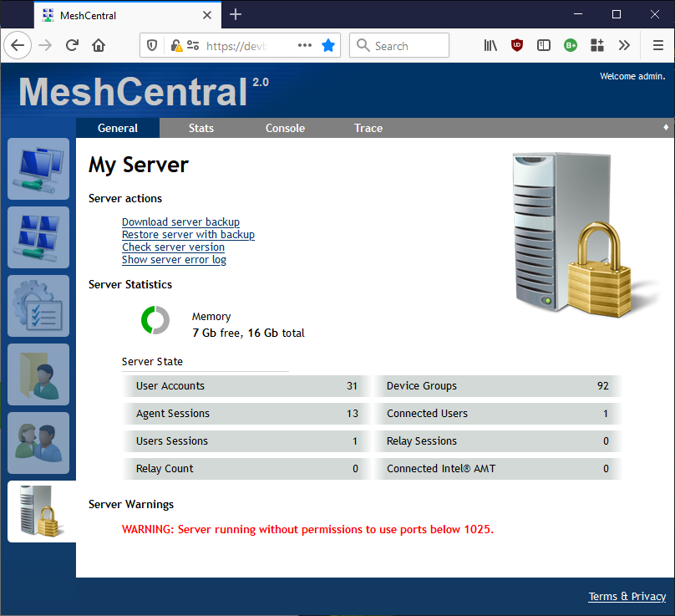The height and width of the screenshot is (616, 675).
Task: Open My Users sidebar icon
Action: [x=38, y=443]
